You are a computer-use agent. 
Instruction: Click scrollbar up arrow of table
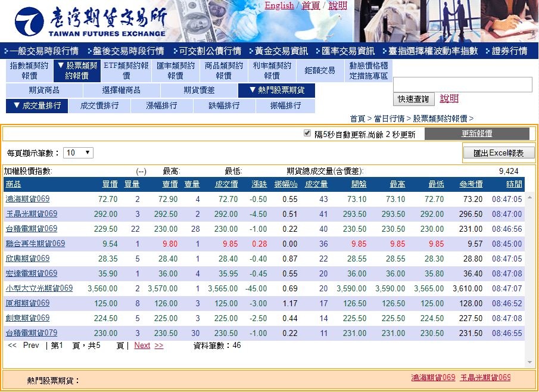(x=529, y=197)
